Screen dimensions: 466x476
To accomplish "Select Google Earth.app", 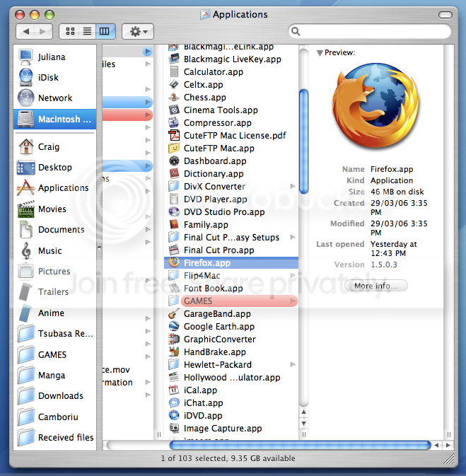I will click(x=231, y=327).
